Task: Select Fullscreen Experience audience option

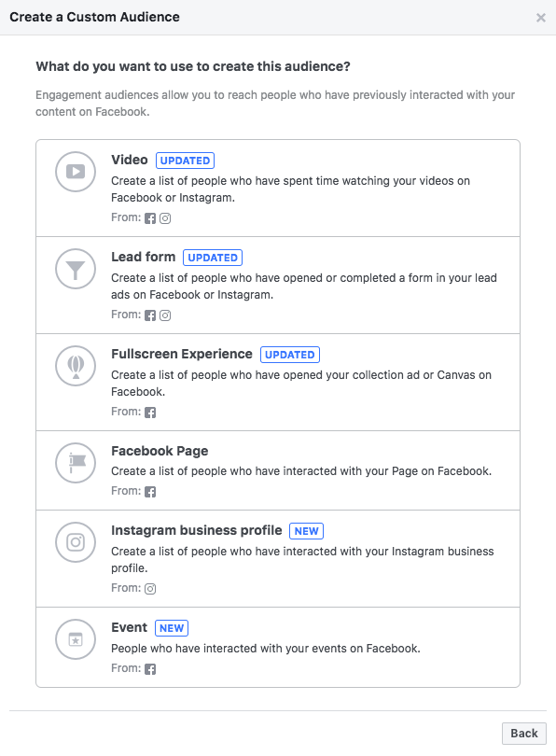Action: [278, 383]
